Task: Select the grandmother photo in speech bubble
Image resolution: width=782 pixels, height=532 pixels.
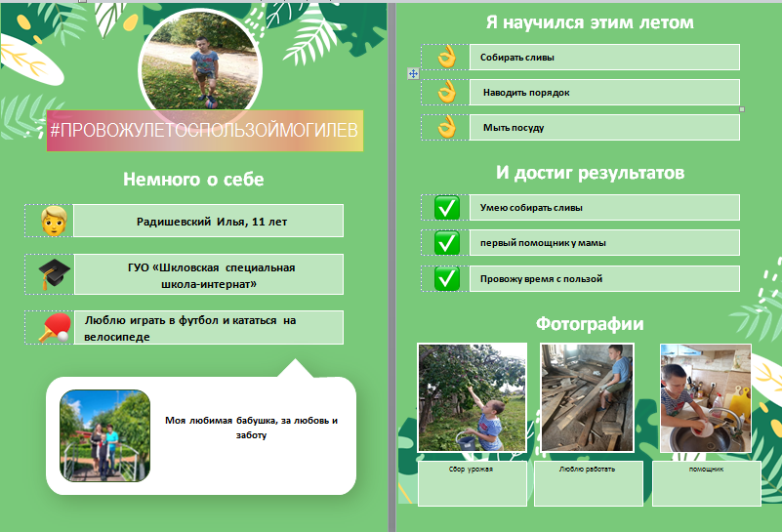Action: coord(104,435)
